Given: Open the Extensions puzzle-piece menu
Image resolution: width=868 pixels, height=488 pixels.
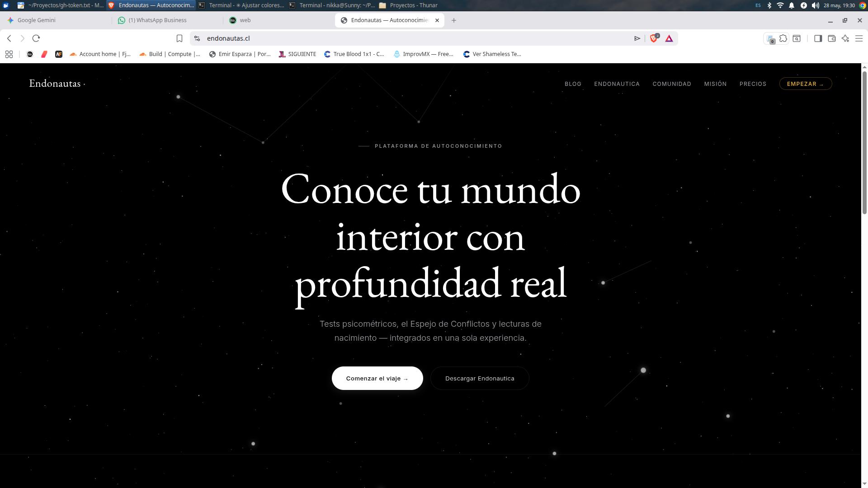Looking at the screenshot, I should click(x=783, y=38).
